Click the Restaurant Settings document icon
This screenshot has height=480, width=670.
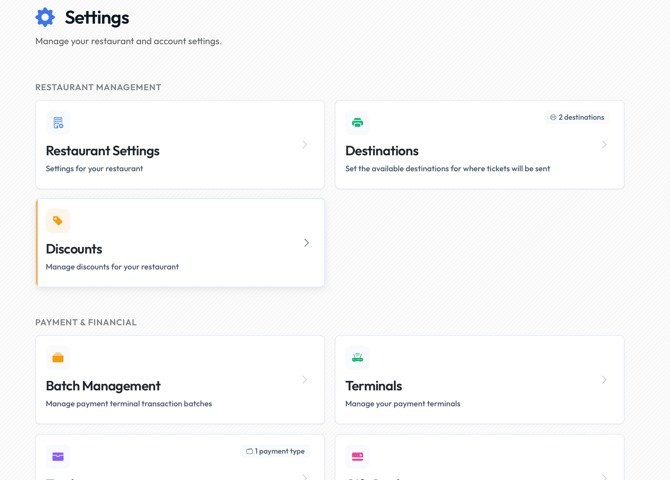tap(58, 123)
